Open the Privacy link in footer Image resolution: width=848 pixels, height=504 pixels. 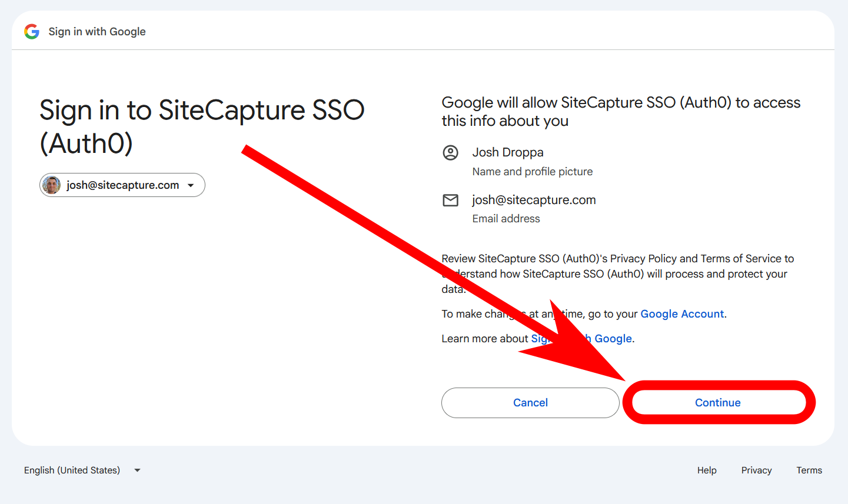756,470
